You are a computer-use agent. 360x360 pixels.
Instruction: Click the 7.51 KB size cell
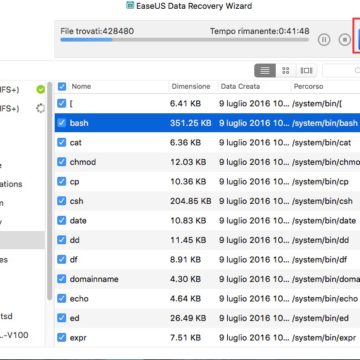click(185, 338)
